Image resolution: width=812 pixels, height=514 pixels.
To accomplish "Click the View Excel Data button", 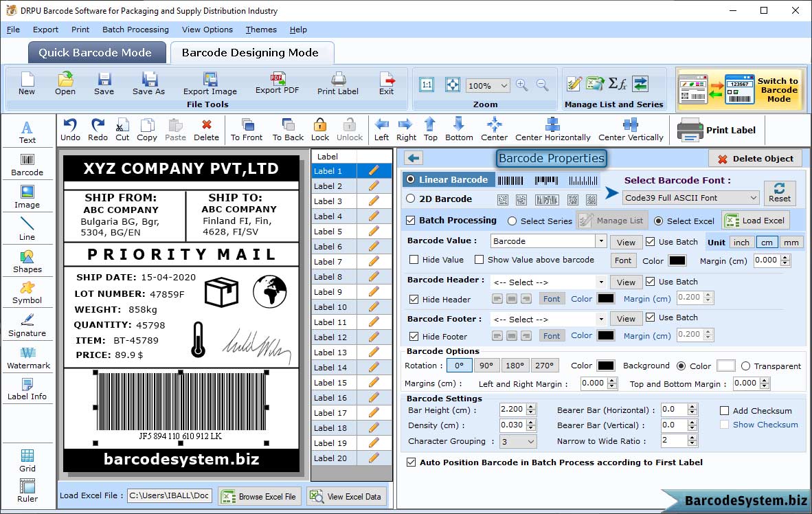I will point(346,496).
